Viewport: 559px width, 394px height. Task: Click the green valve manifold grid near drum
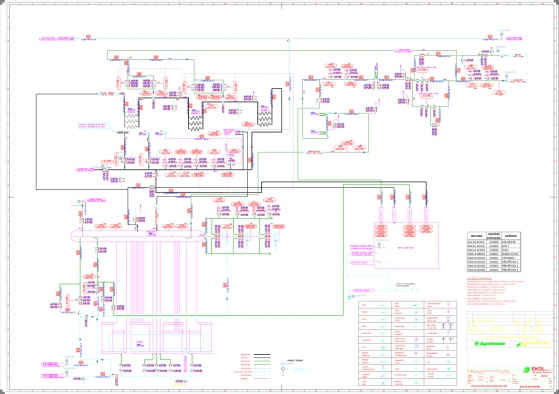coord(238,236)
